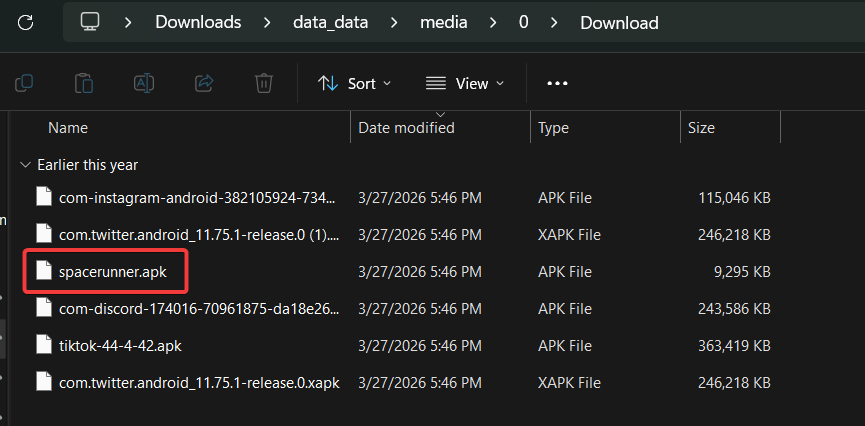Go to media in the address bar
Image resolution: width=865 pixels, height=426 pixels.
(444, 23)
